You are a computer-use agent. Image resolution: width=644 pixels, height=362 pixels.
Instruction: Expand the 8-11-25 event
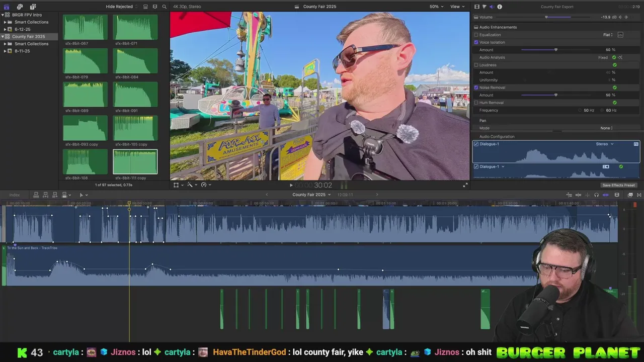tap(5, 51)
